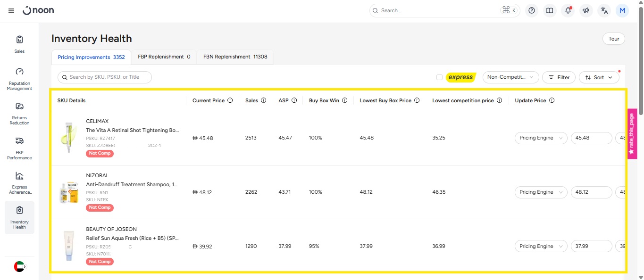Screen dimensions: 644x280
Task: Enable the express filter checkbox
Action: pos(439,77)
